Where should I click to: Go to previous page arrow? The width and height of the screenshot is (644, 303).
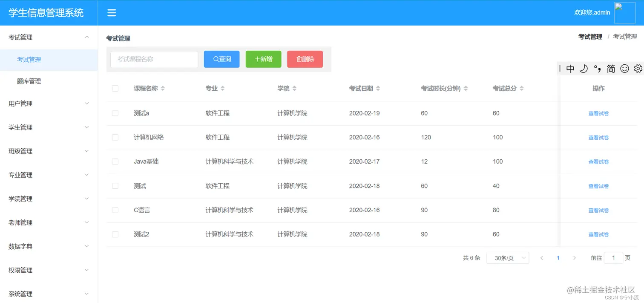pos(542,258)
